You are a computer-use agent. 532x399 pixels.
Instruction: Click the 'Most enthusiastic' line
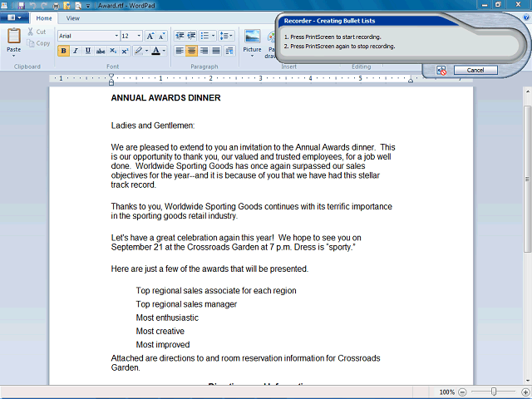coord(167,318)
